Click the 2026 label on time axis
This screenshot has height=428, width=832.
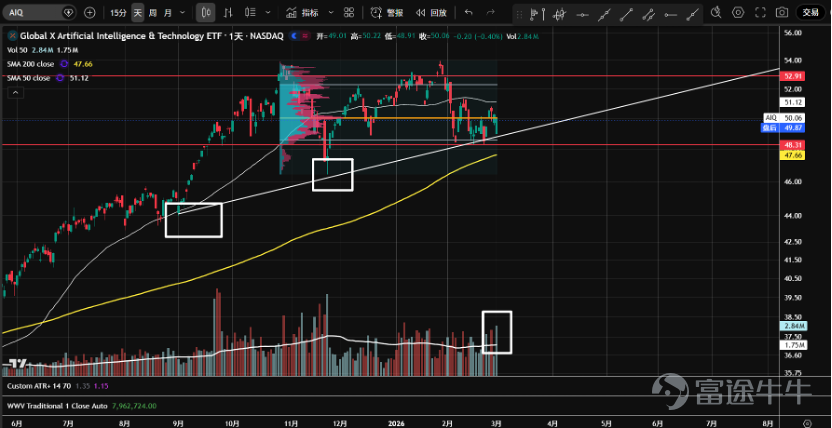396,423
